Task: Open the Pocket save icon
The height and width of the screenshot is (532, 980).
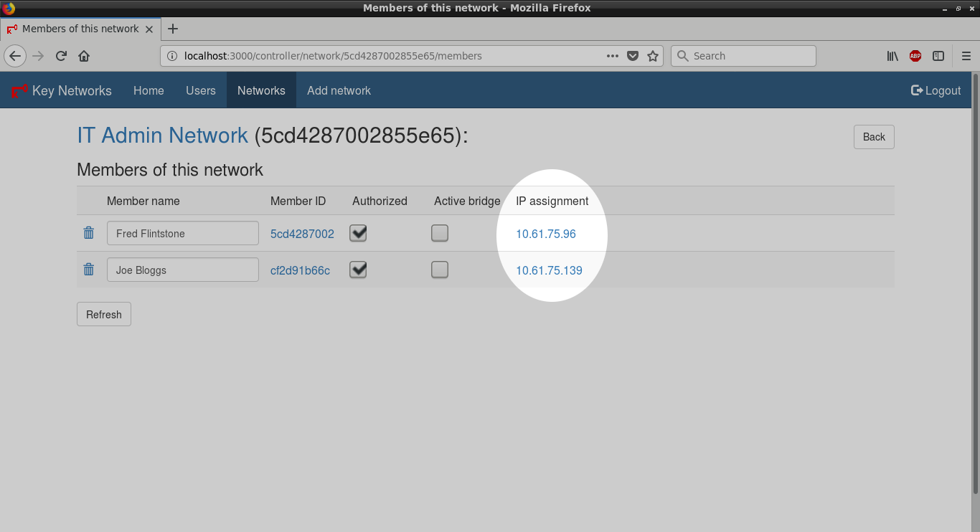Action: [633, 56]
